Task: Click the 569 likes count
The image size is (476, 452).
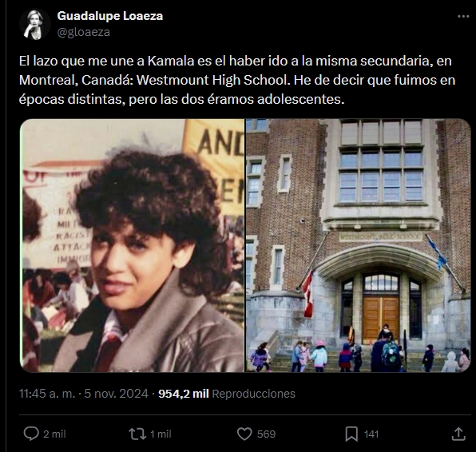Action: point(266,434)
